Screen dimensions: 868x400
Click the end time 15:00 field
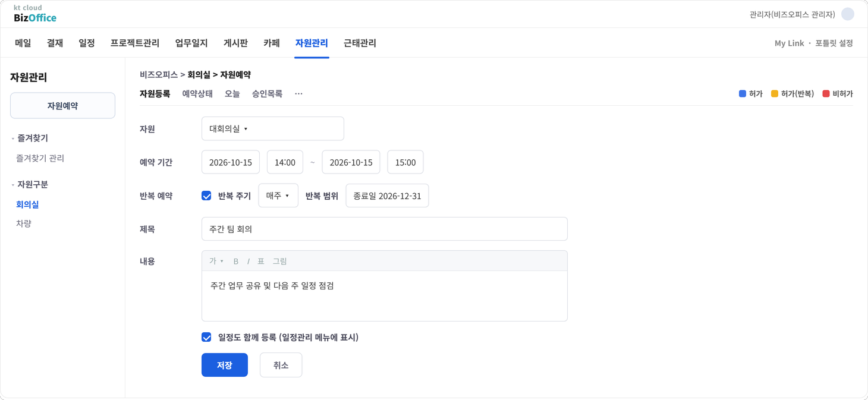405,162
